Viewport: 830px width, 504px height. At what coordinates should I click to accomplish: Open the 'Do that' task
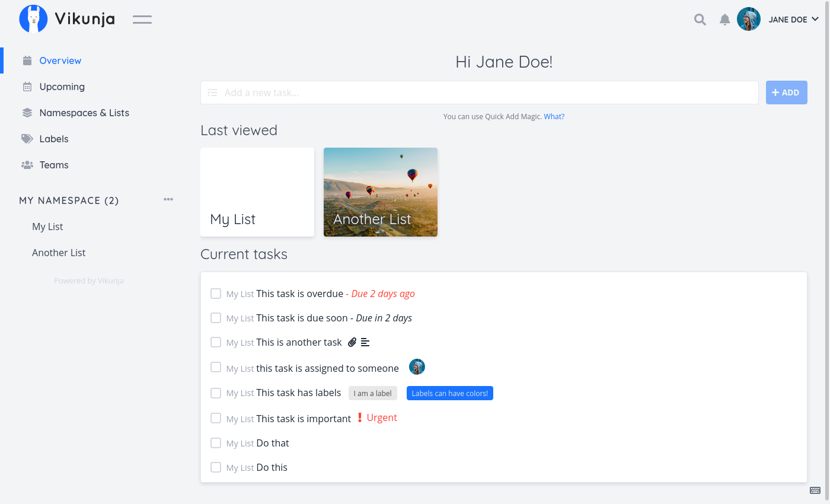[x=273, y=443]
